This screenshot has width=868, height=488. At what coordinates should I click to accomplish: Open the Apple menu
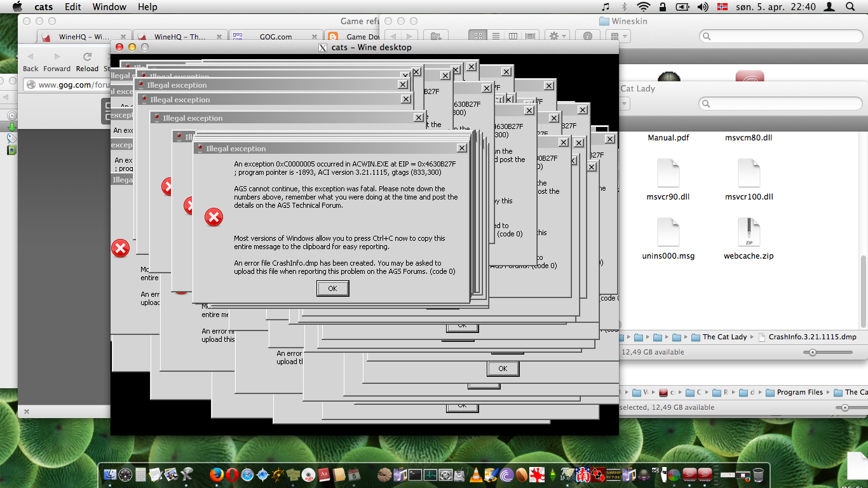pos(17,7)
